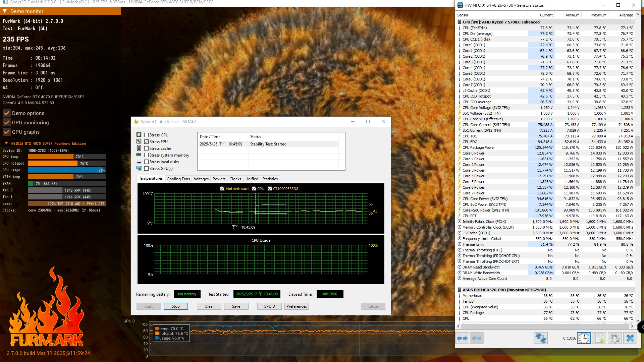Enable the Stress CPU checkbox
This screenshot has height=362, width=644.
click(x=146, y=135)
